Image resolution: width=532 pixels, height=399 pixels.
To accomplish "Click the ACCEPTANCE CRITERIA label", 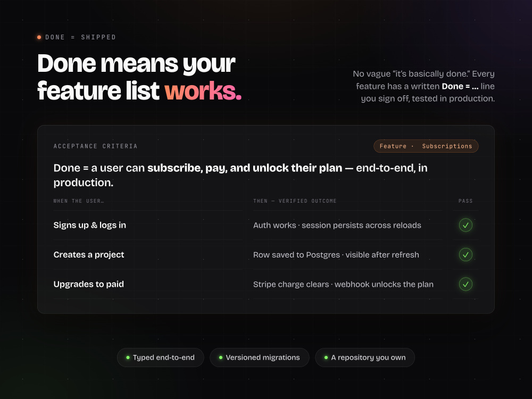I will [95, 146].
